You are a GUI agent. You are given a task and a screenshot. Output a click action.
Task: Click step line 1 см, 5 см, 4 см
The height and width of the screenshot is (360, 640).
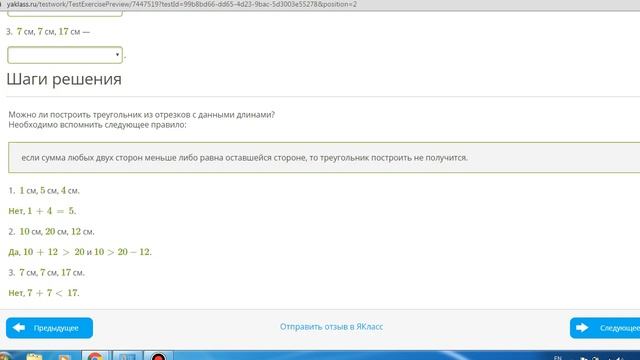pos(44,191)
